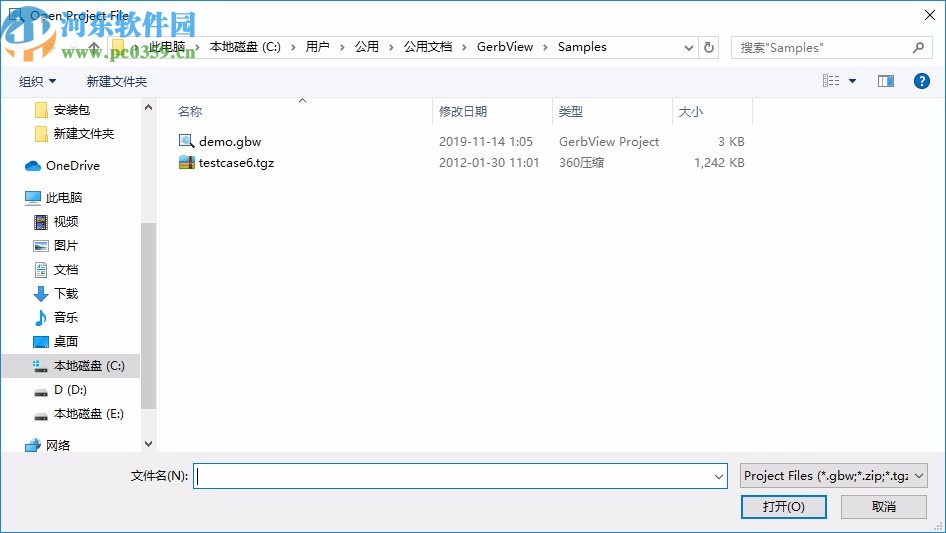Select OneDrive in navigation pane
The image size is (946, 533).
pos(62,165)
